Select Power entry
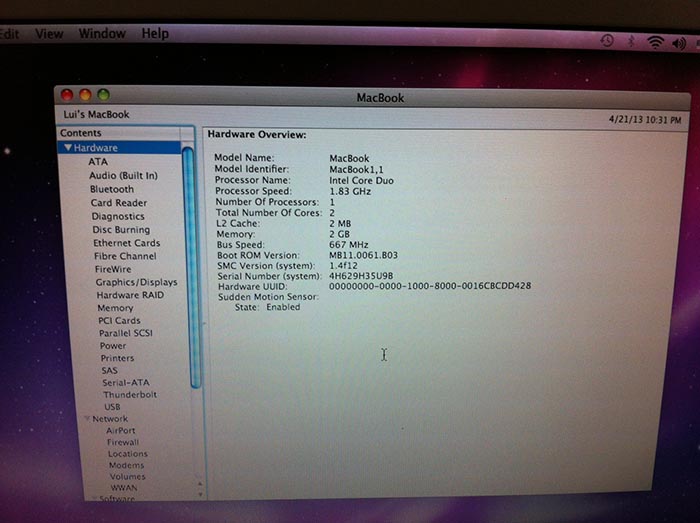The width and height of the screenshot is (700, 523). pos(113,345)
